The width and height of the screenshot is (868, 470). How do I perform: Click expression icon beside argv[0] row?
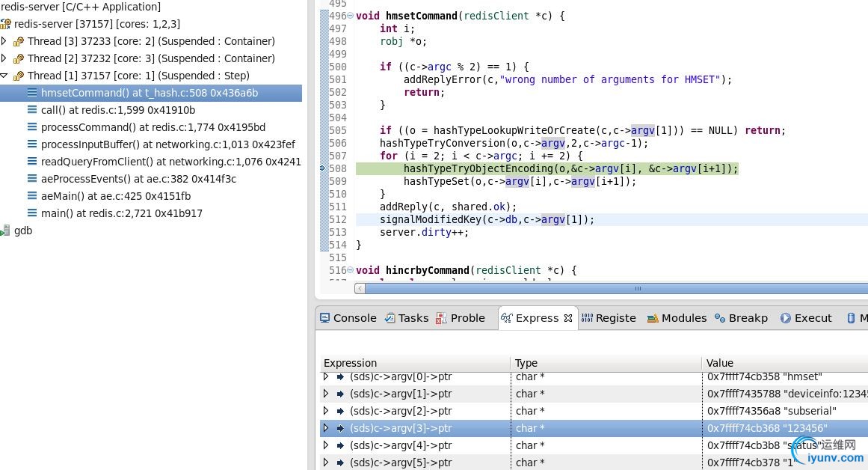[340, 377]
